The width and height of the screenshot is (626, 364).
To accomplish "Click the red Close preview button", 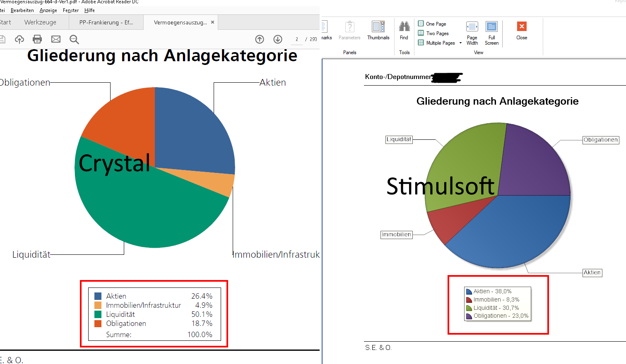I will click(522, 31).
